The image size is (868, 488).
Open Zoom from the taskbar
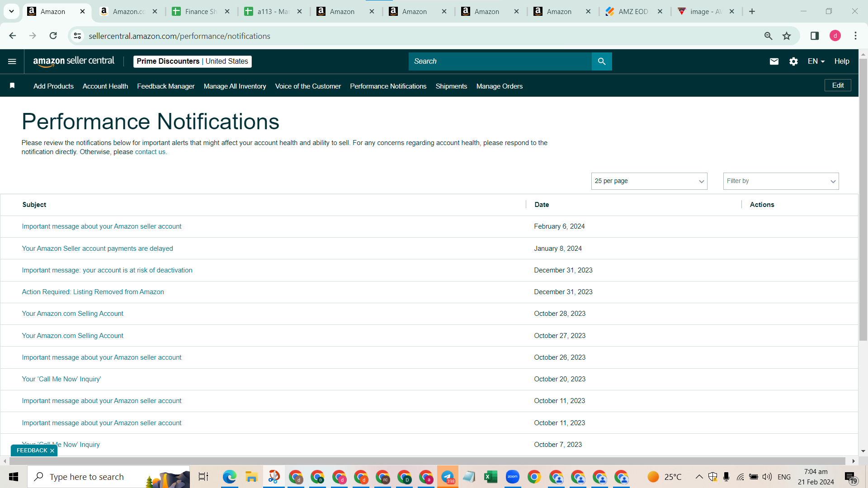pyautogui.click(x=512, y=477)
